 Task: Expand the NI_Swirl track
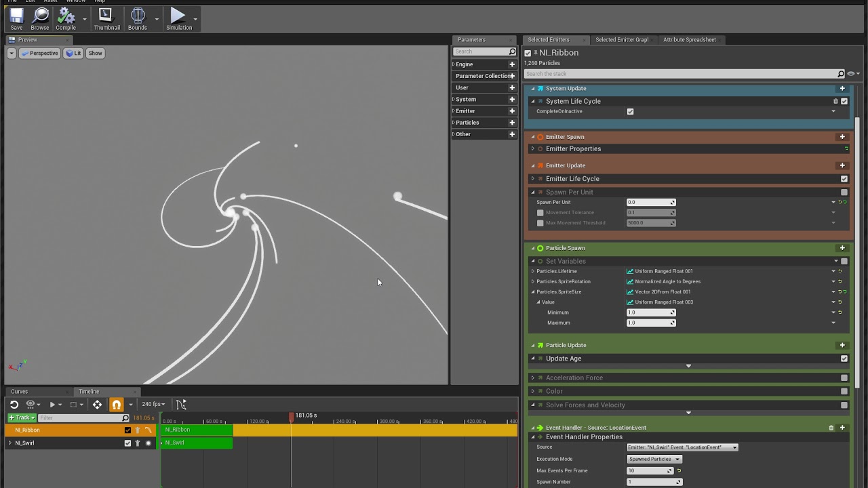(9, 443)
